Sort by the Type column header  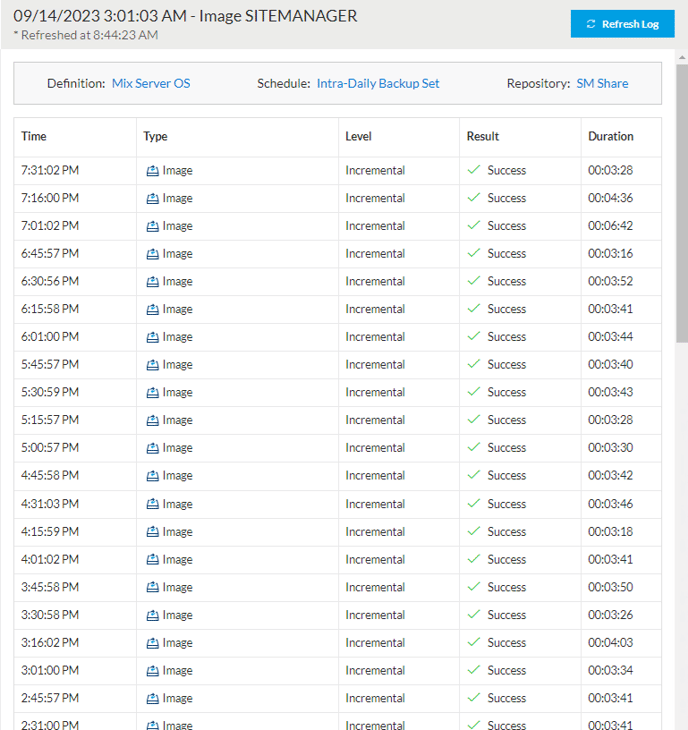(x=155, y=136)
